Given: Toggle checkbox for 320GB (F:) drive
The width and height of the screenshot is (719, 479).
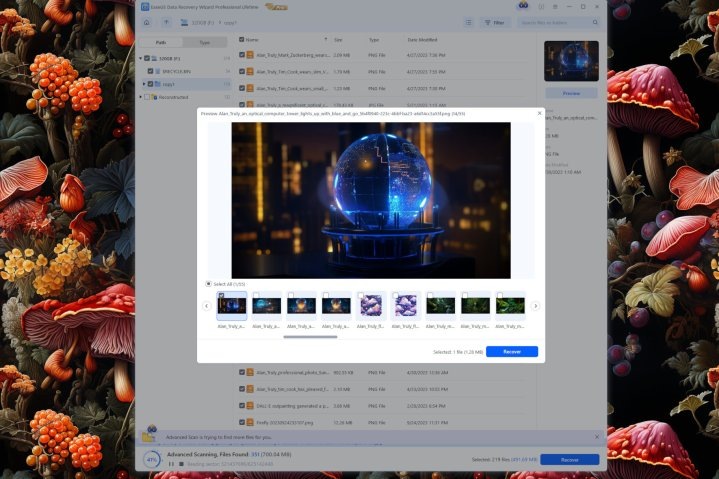Looking at the screenshot, I should [147, 59].
